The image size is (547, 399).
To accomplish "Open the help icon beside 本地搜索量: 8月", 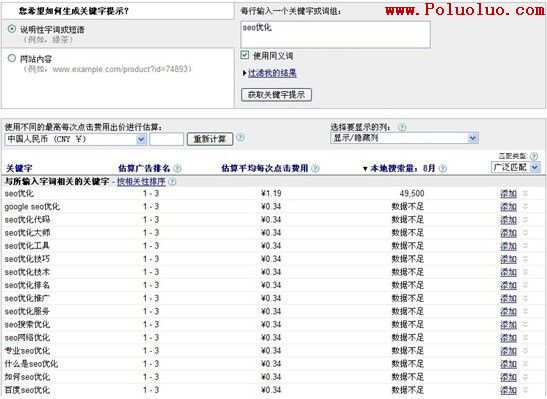I will [442, 168].
